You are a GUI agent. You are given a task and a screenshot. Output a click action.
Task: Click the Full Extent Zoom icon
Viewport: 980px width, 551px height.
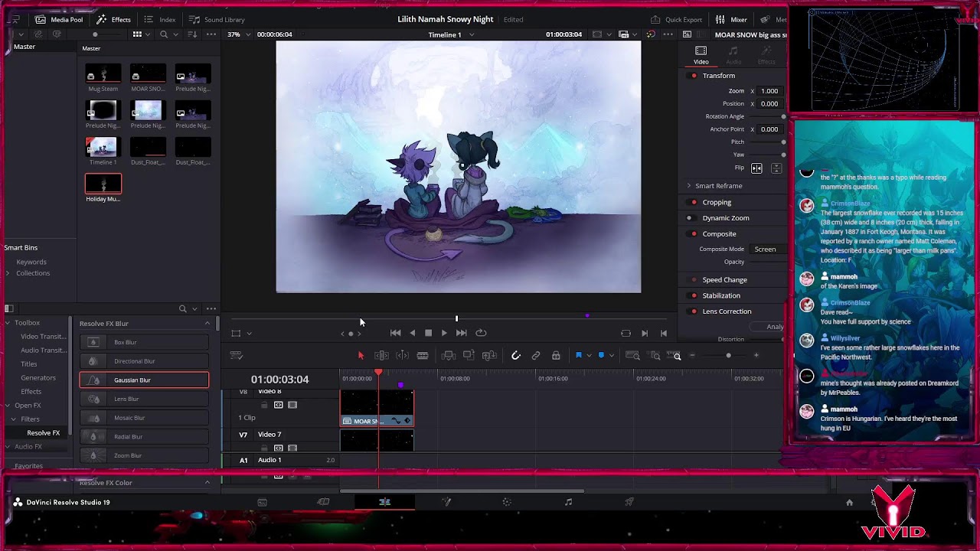[x=633, y=355]
